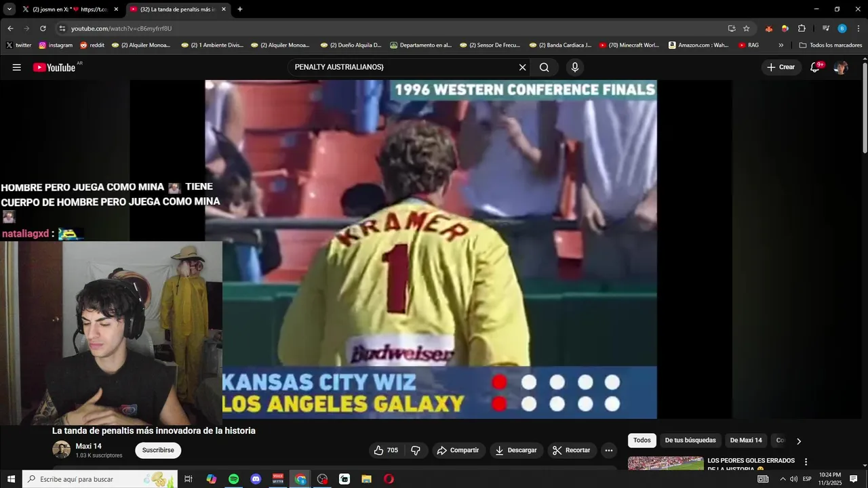Open Discord from the taskbar
The height and width of the screenshot is (488, 868).
(256, 479)
